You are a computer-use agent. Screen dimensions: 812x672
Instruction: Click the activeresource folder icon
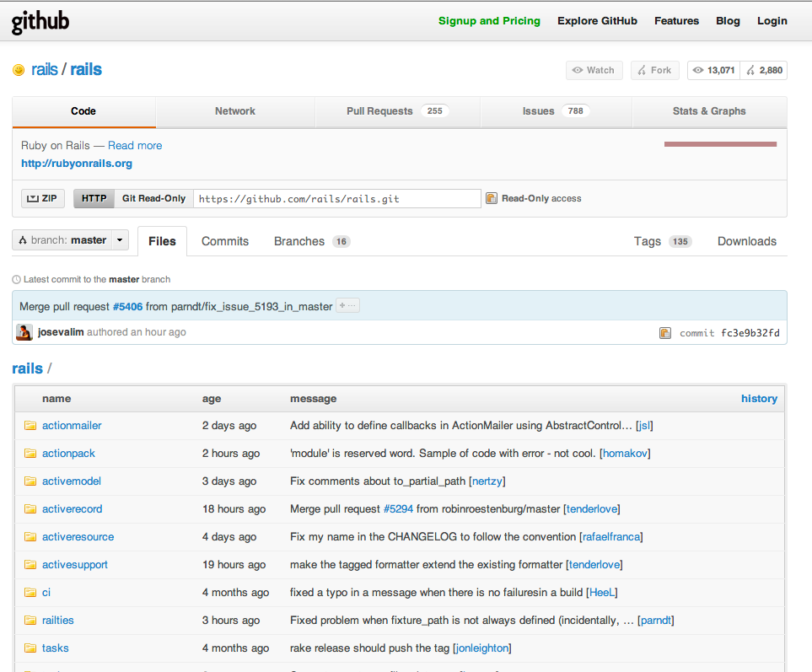[30, 537]
